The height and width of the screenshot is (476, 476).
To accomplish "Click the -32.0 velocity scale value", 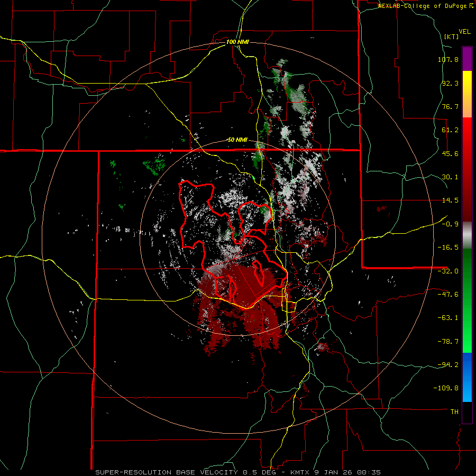I will pos(448,271).
